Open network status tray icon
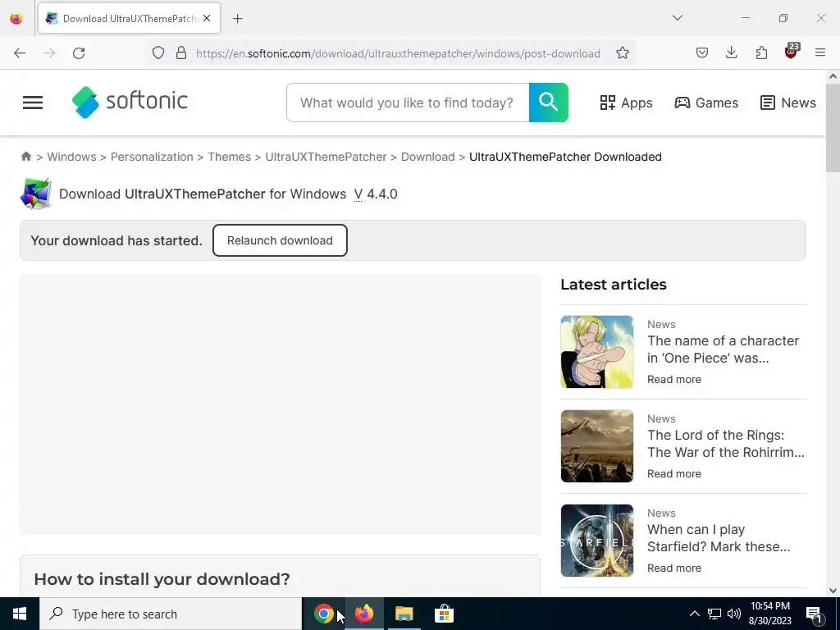 (714, 614)
